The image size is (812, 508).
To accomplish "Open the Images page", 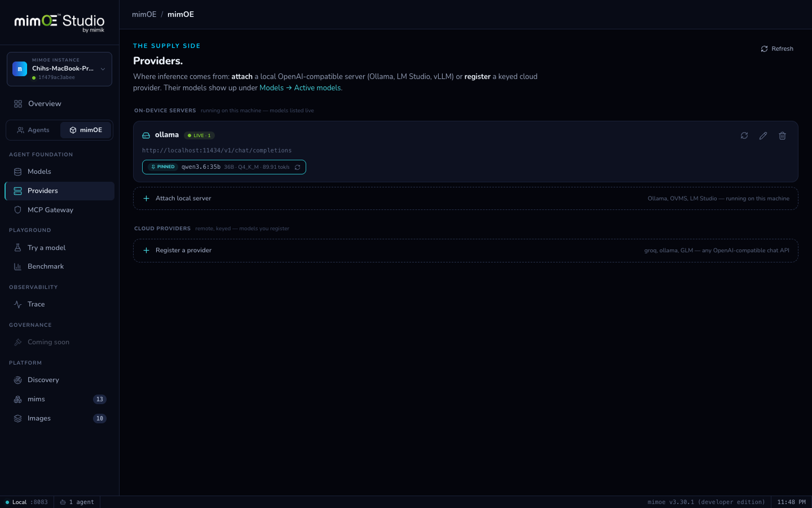I will 59,418.
